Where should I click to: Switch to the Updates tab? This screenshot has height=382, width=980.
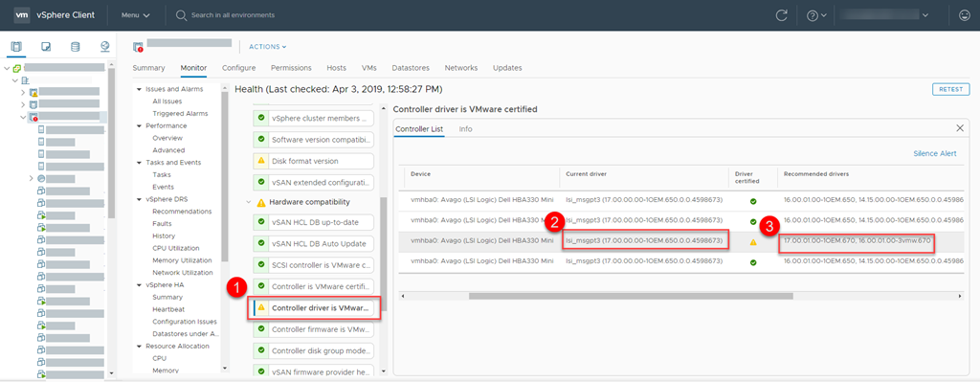click(507, 68)
